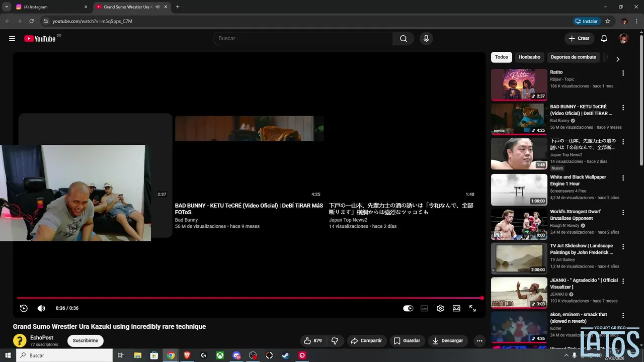Open the Ratito sidebar video thumbnail
644x362 pixels.
coord(519,84)
